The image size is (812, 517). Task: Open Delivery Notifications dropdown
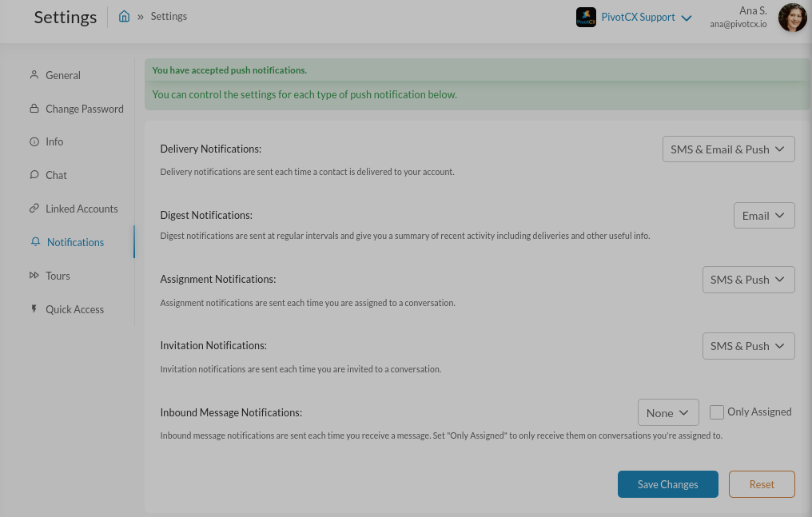728,149
